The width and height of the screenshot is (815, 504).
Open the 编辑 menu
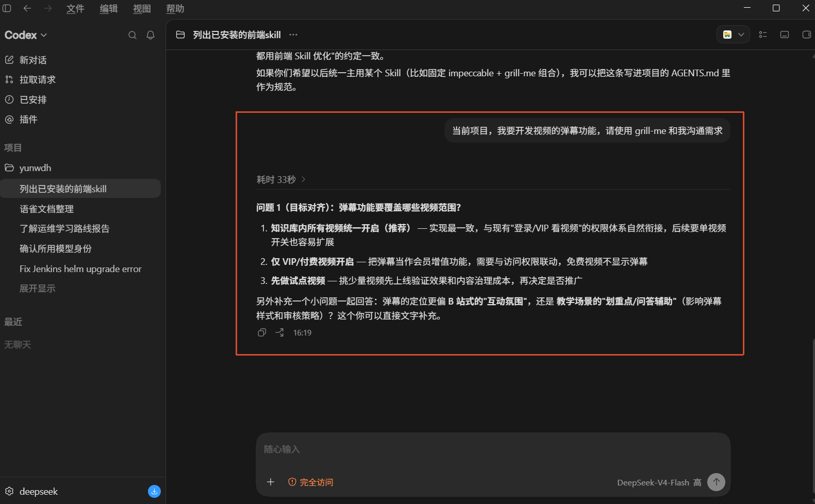(109, 9)
